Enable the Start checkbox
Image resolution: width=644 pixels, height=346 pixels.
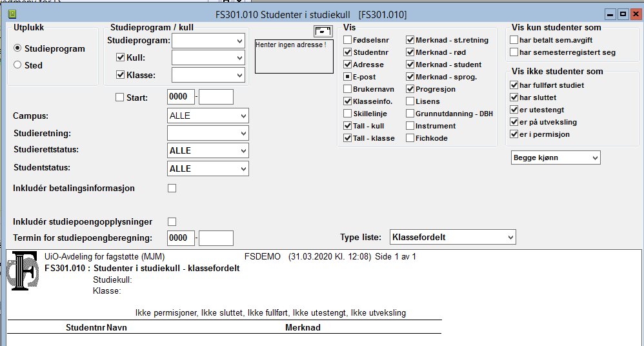coord(119,97)
